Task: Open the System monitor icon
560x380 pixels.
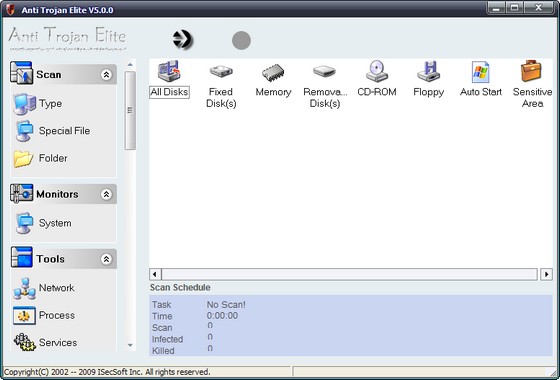Action: (24, 223)
